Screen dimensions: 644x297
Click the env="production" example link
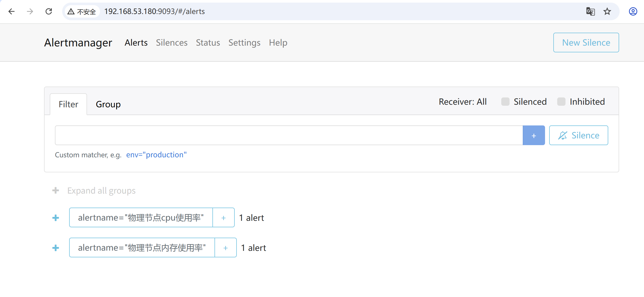(x=156, y=155)
